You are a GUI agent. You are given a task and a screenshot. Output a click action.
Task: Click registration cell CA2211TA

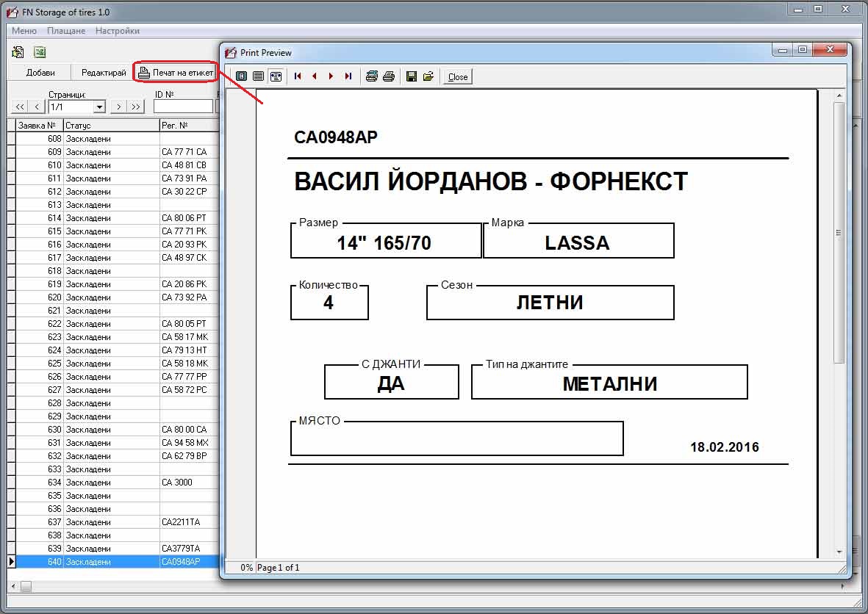pyautogui.click(x=190, y=522)
